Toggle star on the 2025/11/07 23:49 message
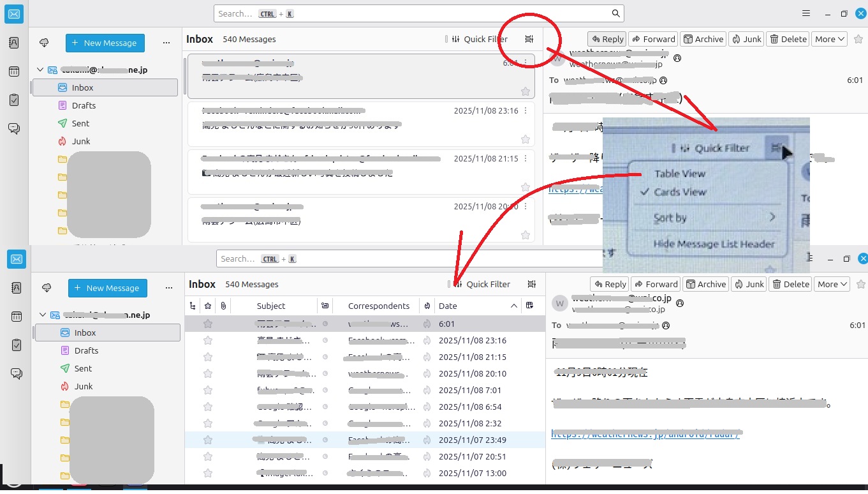Viewport: 868px width, 494px height. 208,440
